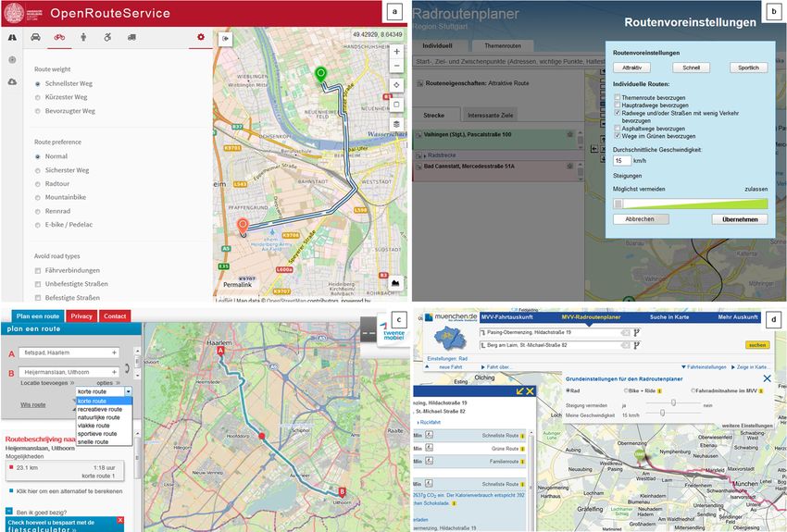This screenshot has width=787, height=532.
Task: Click yellow X on München route results panel
Action: pos(530,391)
